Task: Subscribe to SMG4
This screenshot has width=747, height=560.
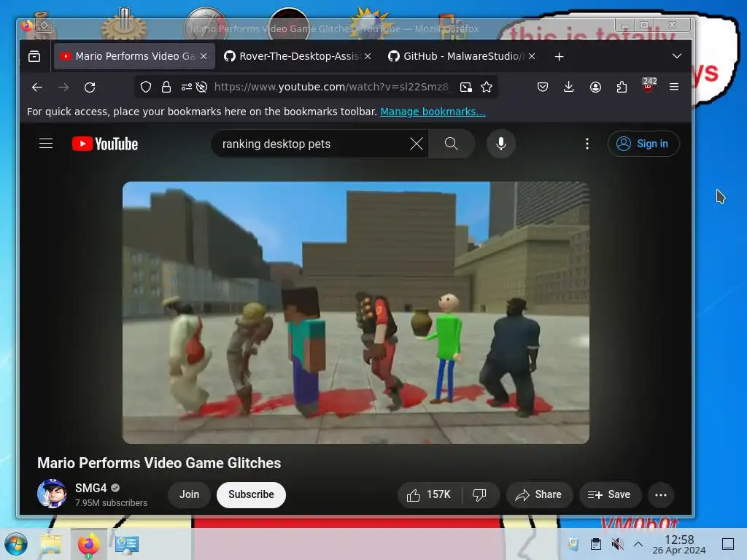Action: pos(251,495)
